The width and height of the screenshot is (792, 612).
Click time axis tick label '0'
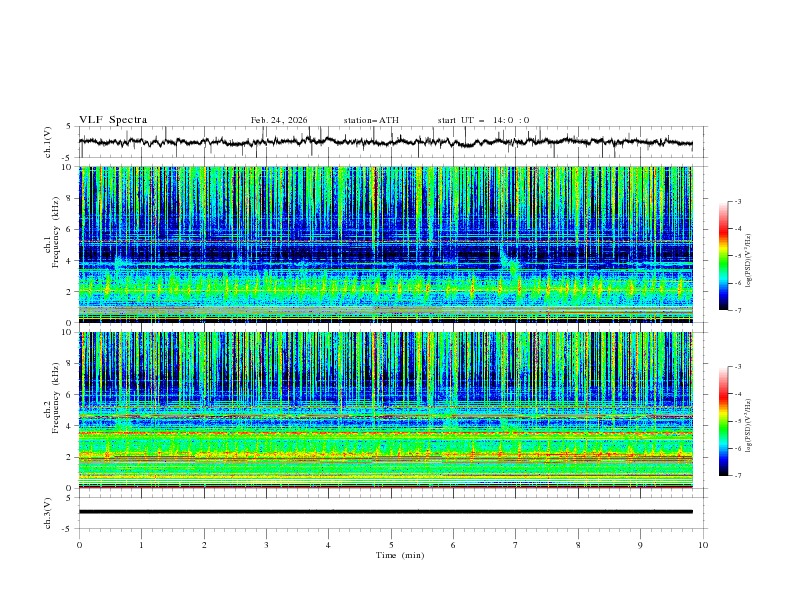click(79, 545)
